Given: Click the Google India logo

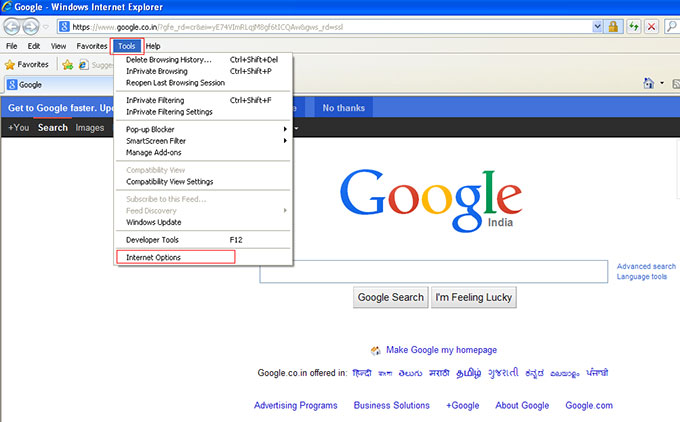Looking at the screenshot, I should point(431,200).
